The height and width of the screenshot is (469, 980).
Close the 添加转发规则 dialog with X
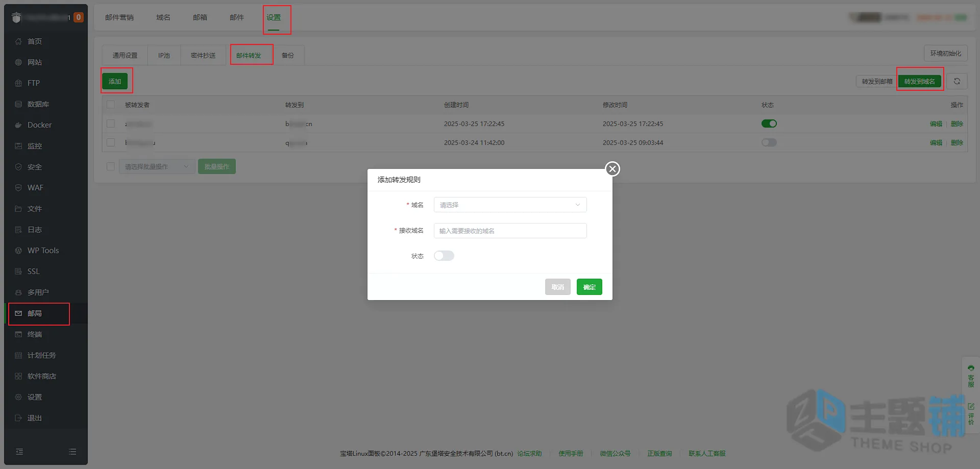coord(612,169)
